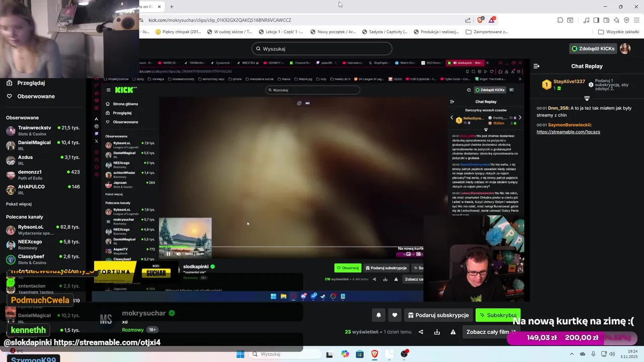The height and width of the screenshot is (362, 644).
Task: Collapse the Chat Replay panel icon
Action: 536,66
